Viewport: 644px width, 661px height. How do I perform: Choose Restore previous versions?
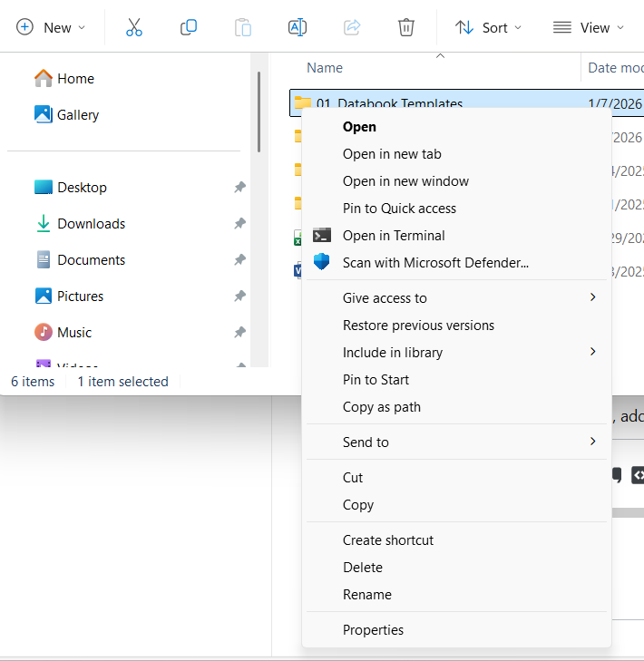(x=418, y=326)
